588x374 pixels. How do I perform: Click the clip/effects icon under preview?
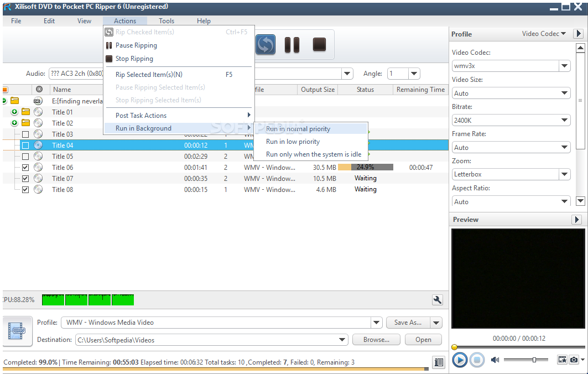(562, 360)
